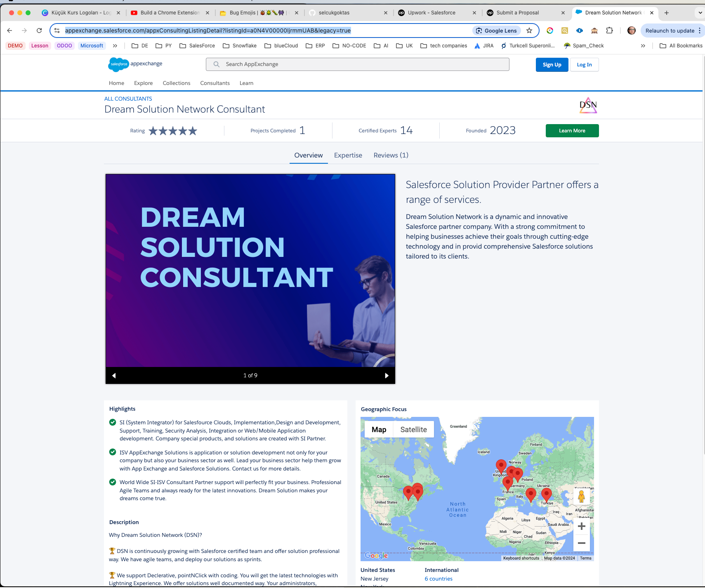Zoom out on the map
Screen dimensions: 705x588
(x=582, y=543)
